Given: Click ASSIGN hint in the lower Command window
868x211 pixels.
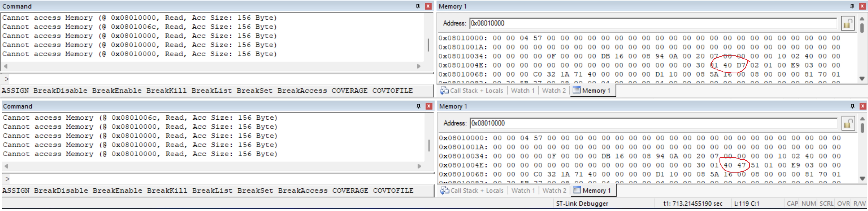Looking at the screenshot, I should click(16, 191).
